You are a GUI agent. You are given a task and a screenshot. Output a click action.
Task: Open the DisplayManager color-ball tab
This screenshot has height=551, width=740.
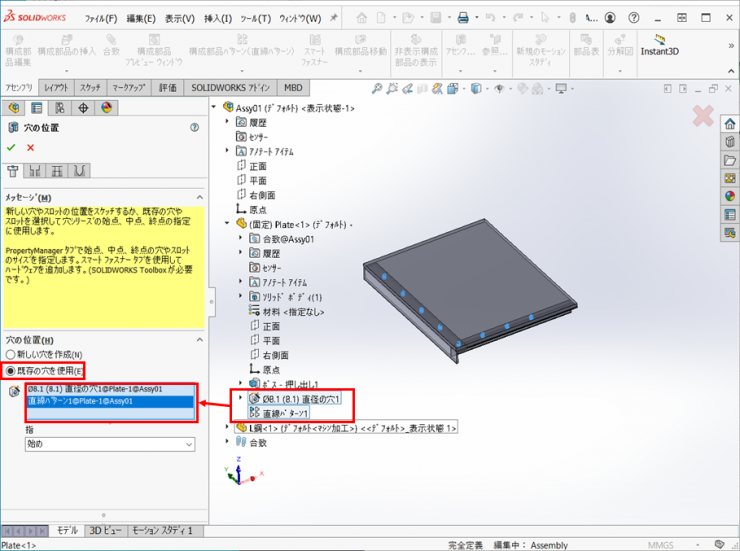click(x=106, y=108)
